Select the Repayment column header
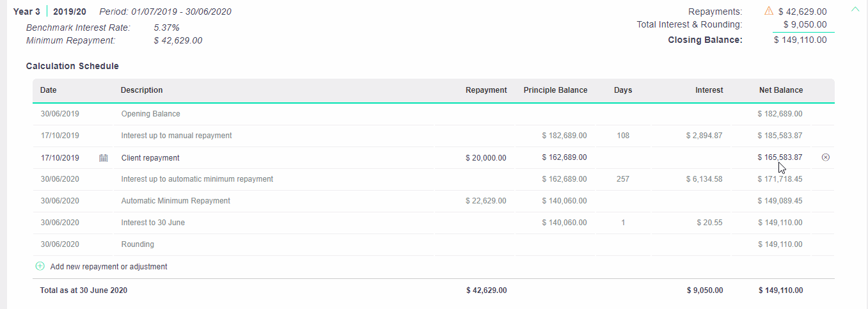 (486, 90)
